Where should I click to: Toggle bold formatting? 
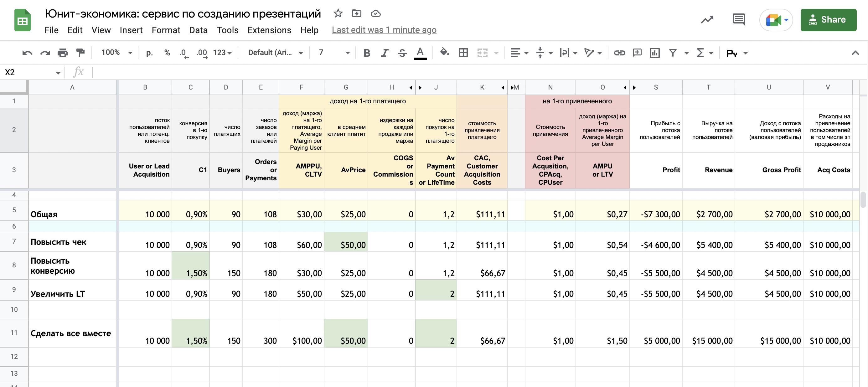click(367, 53)
